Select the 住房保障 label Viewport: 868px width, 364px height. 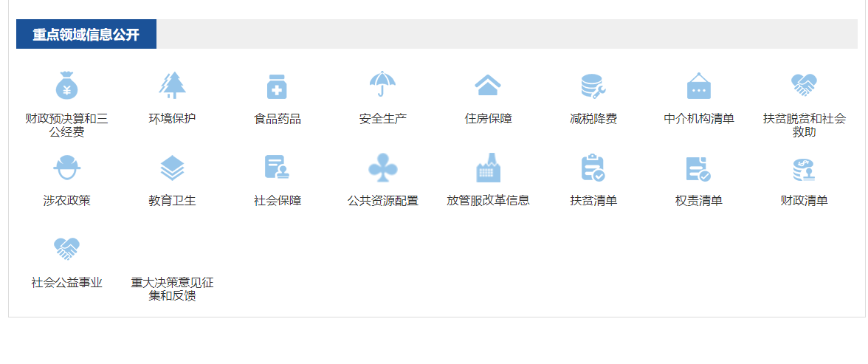489,119
